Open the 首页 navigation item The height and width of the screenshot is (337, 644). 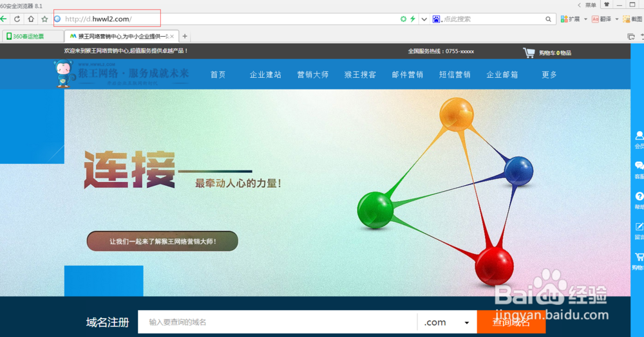(x=218, y=75)
